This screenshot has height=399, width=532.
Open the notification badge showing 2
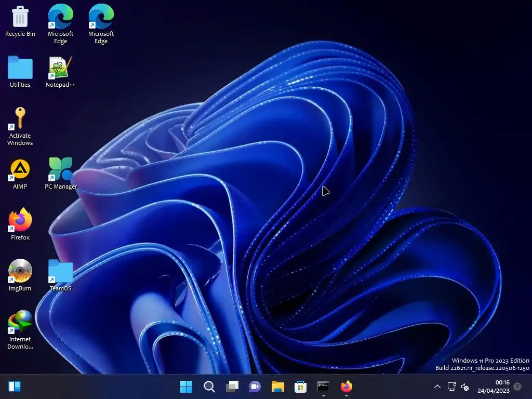[517, 387]
